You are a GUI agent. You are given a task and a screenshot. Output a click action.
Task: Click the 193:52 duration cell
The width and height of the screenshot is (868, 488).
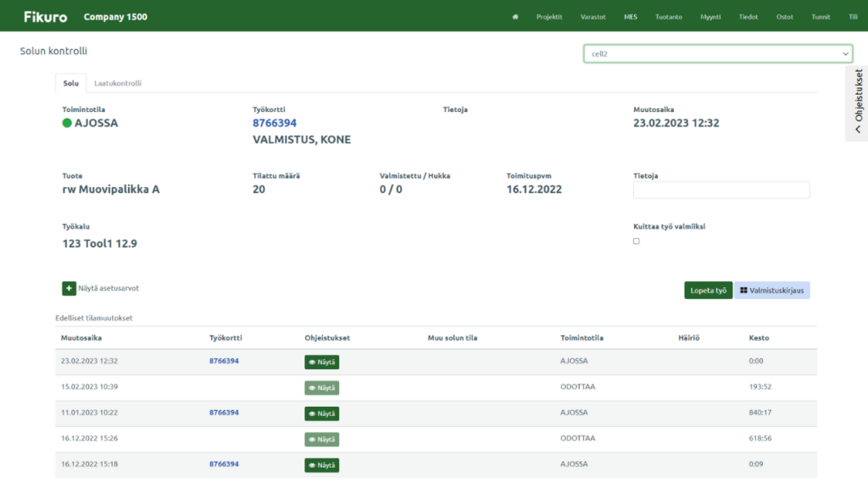coord(760,386)
